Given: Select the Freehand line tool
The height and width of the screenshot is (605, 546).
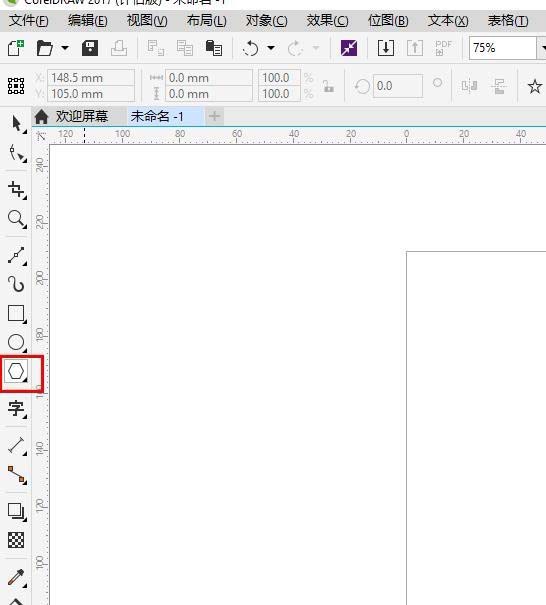Looking at the screenshot, I should point(17,256).
